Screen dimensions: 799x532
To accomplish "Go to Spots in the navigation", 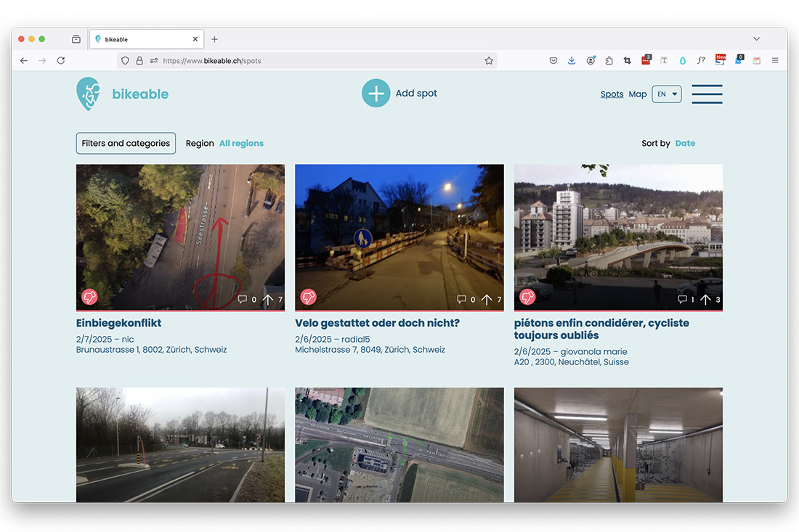I will tap(612, 94).
